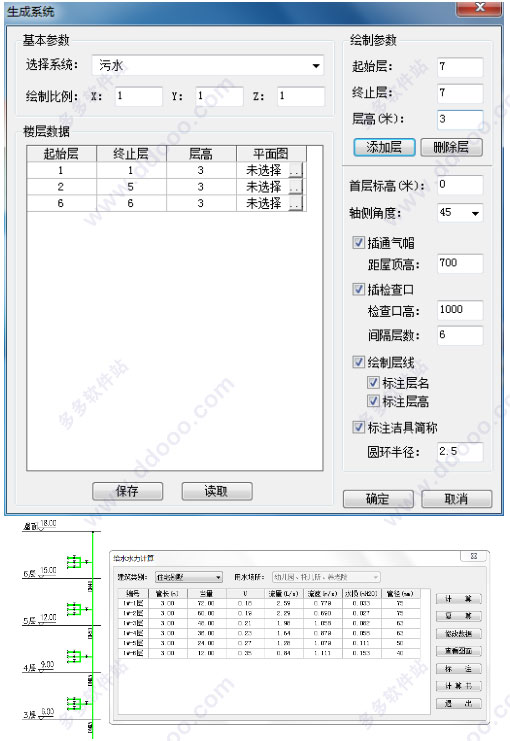Select the 未选择 cell in row 1

pyautogui.click(x=263, y=170)
